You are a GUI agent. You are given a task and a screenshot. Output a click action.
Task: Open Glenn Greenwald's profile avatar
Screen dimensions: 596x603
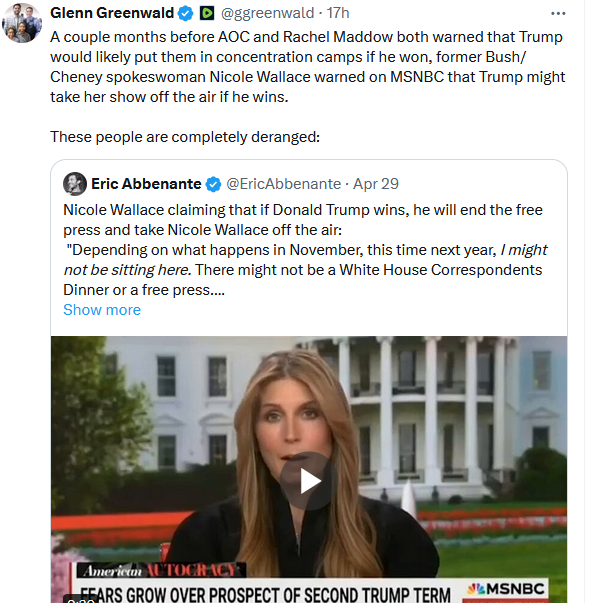pyautogui.click(x=22, y=23)
